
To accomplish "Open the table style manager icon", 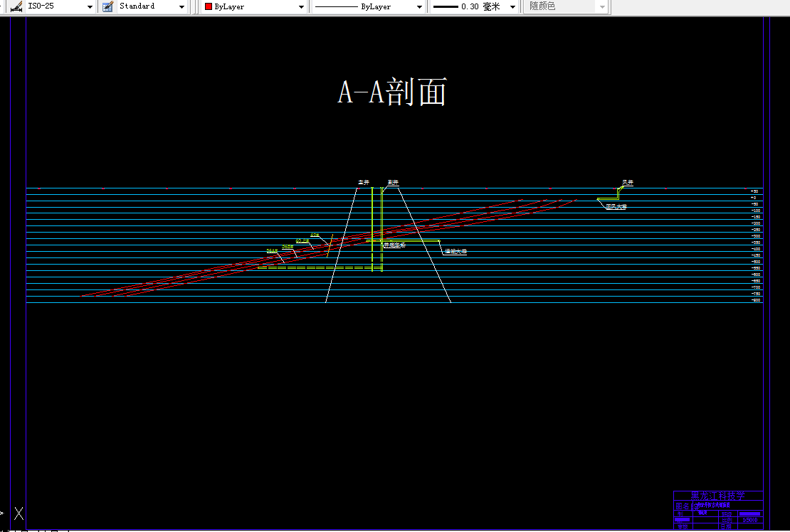I will tap(107, 6).
